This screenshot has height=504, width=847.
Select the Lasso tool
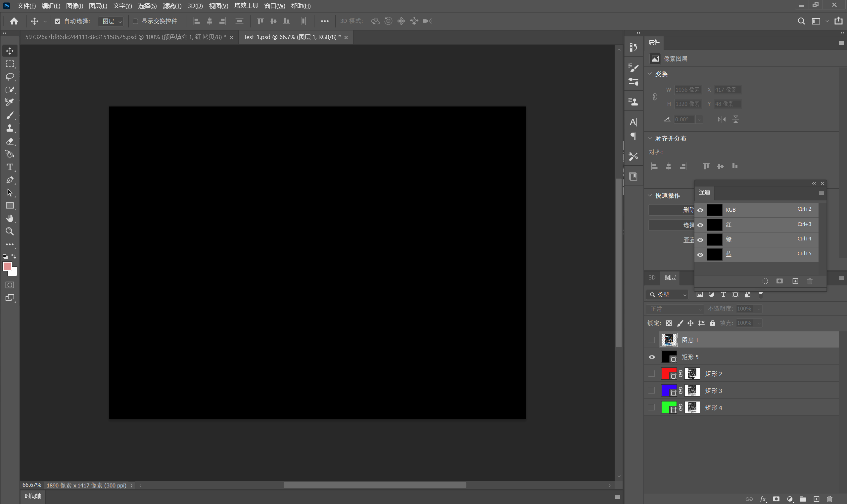click(x=10, y=77)
